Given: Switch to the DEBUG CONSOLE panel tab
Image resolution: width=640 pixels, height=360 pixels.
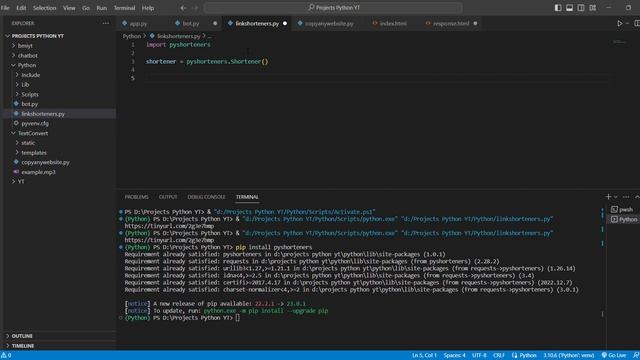Looking at the screenshot, I should click(206, 197).
